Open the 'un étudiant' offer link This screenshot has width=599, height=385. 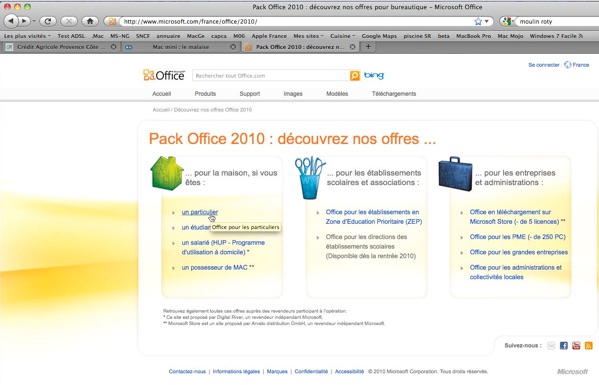pos(196,227)
